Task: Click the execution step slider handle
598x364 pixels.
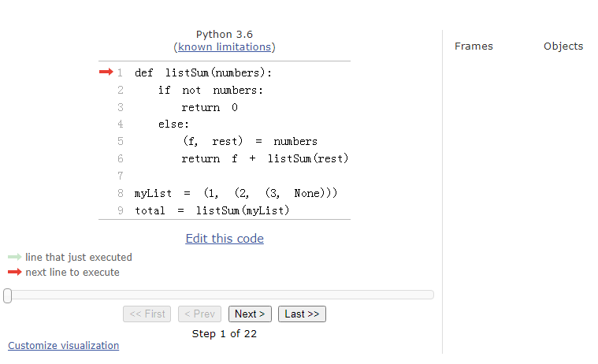Action: pyautogui.click(x=7, y=295)
